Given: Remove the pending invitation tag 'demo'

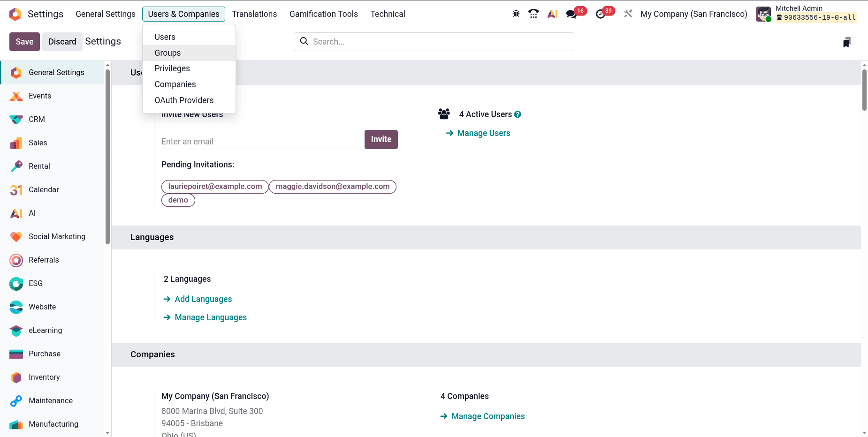Looking at the screenshot, I should [x=178, y=200].
